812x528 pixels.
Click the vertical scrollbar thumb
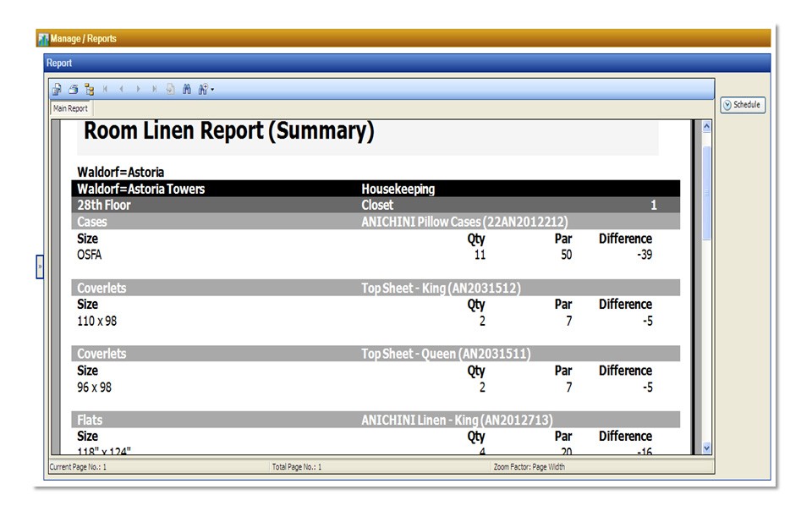point(706,193)
